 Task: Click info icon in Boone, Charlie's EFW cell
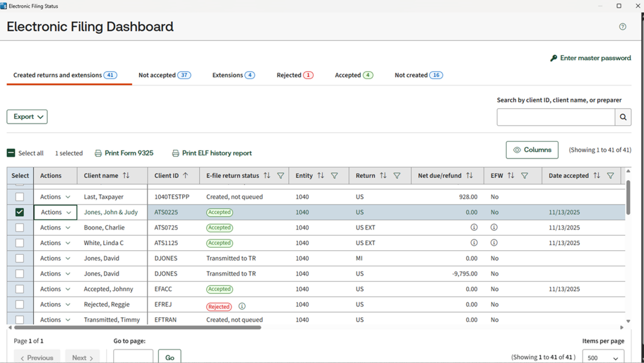pyautogui.click(x=494, y=228)
